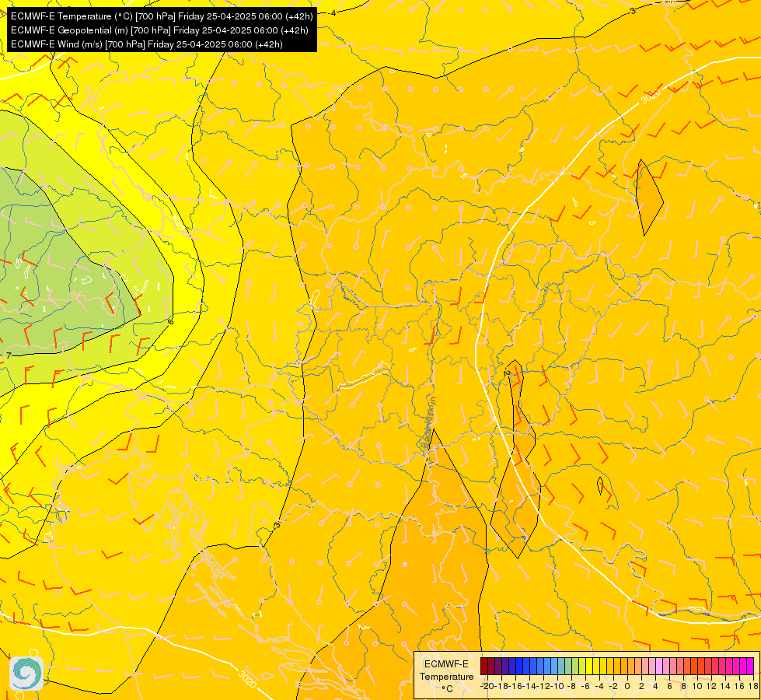Click the "18" tick label on the temperature scale
Viewport: 761px width, 700px height.
point(753,686)
